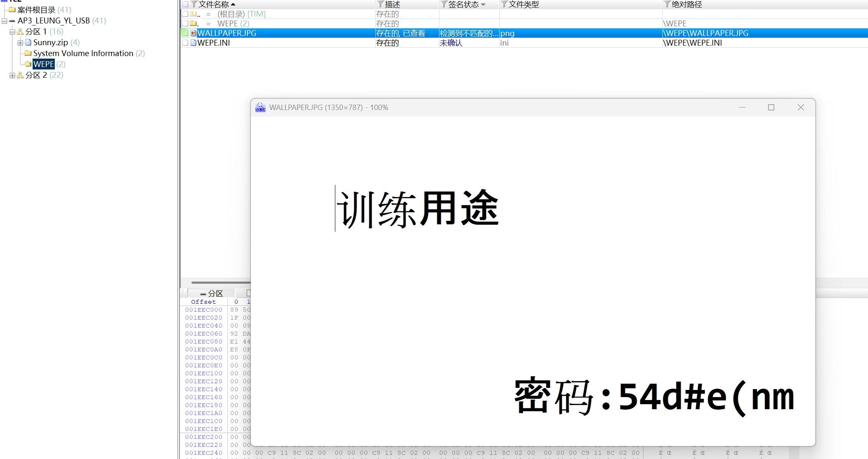Click the zip file icon beside Sunny.zip
Viewport: 868px width, 459px height.
coord(28,42)
